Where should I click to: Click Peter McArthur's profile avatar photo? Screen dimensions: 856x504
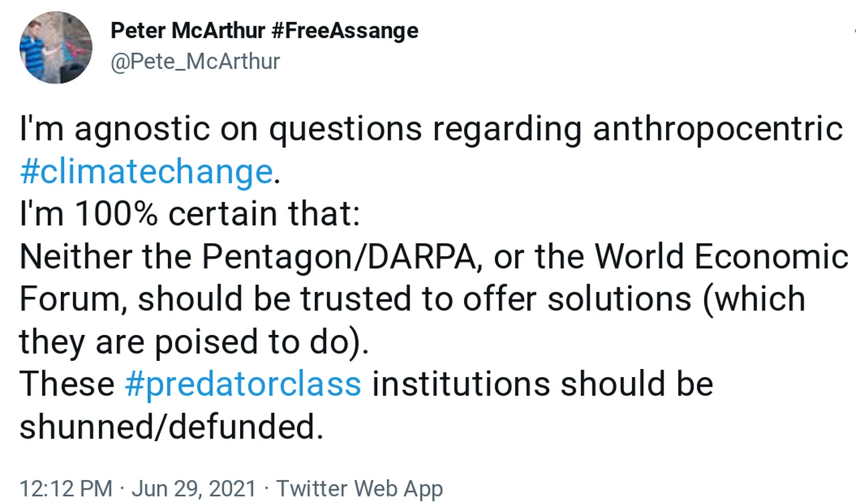[x=56, y=47]
